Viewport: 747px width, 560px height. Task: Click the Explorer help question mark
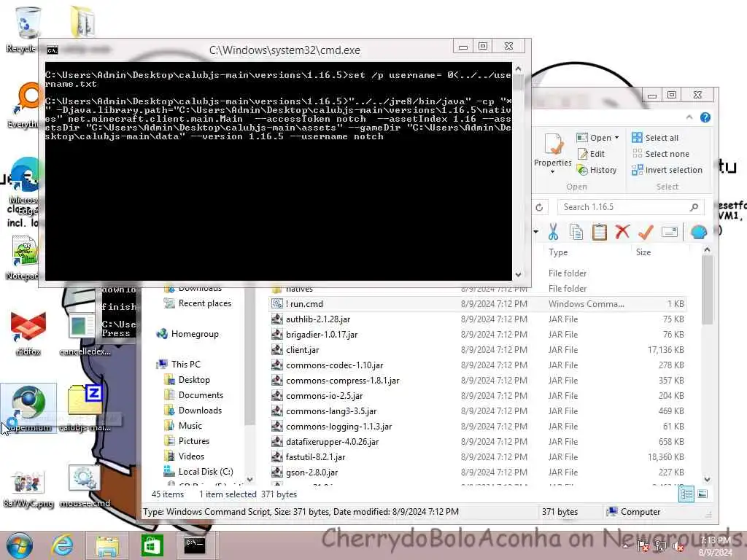point(705,117)
